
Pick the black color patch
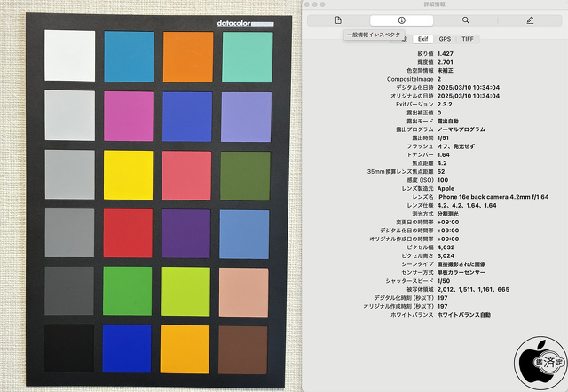[x=68, y=347]
